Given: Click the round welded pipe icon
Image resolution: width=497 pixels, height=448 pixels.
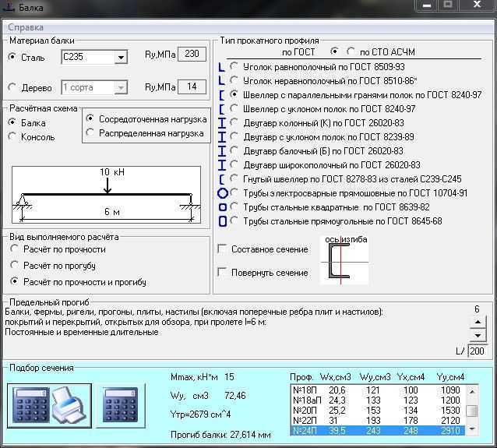Looking at the screenshot, I should [x=223, y=192].
